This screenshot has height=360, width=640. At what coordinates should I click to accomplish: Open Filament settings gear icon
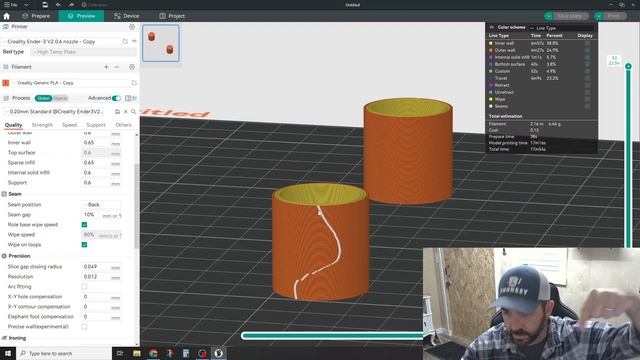pos(132,67)
